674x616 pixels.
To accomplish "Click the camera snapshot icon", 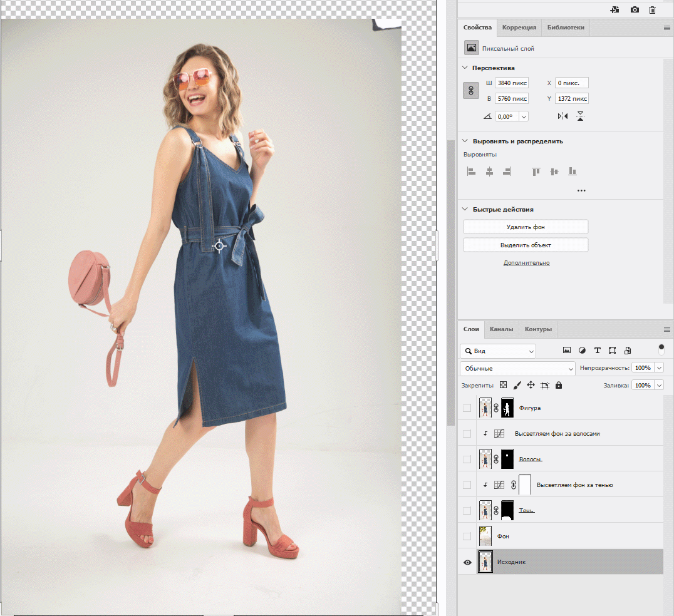I will (635, 10).
